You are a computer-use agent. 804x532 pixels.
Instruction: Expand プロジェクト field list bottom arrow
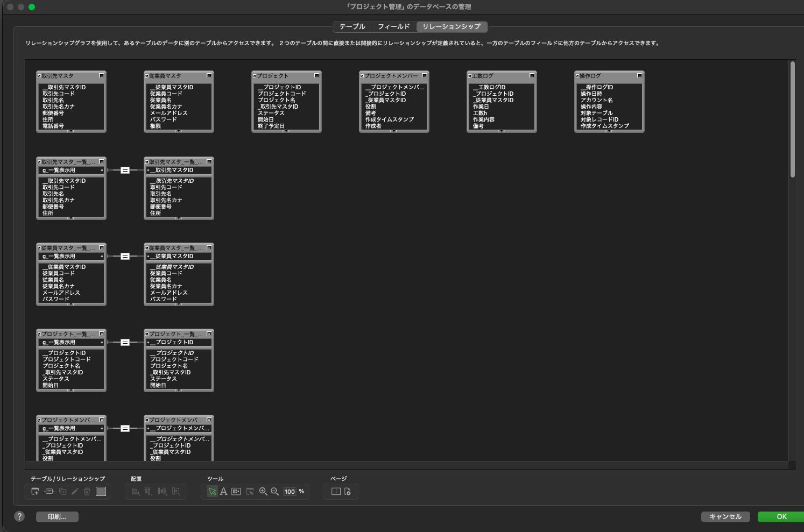[286, 131]
